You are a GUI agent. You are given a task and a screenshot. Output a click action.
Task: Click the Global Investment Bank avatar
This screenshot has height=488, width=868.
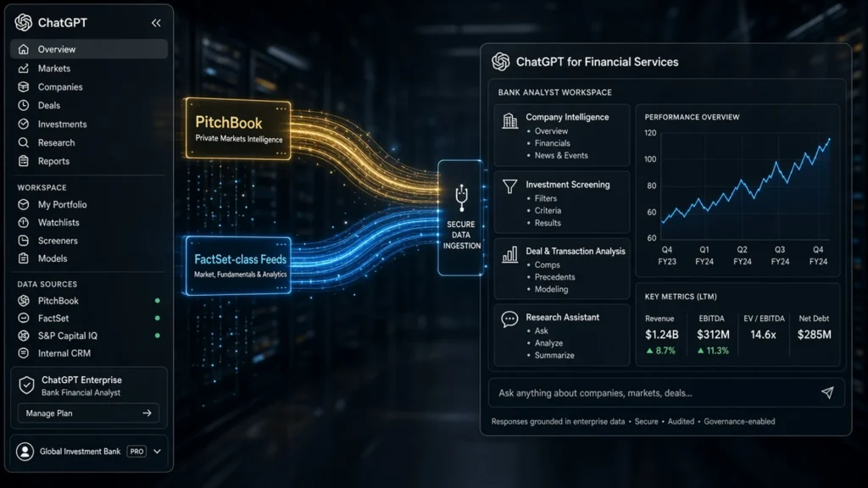click(25, 452)
